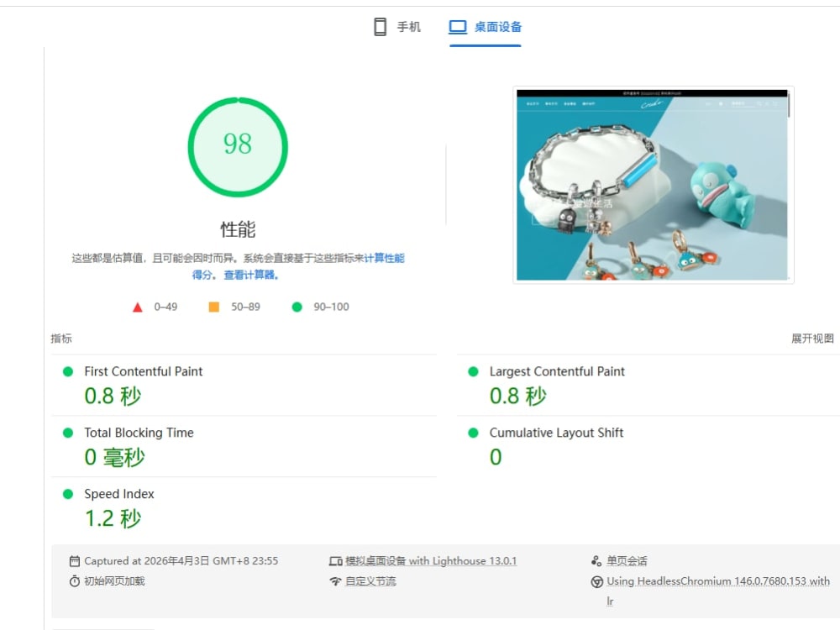840x630 pixels.
Task: Click the 指标 section label
Action: [61, 339]
